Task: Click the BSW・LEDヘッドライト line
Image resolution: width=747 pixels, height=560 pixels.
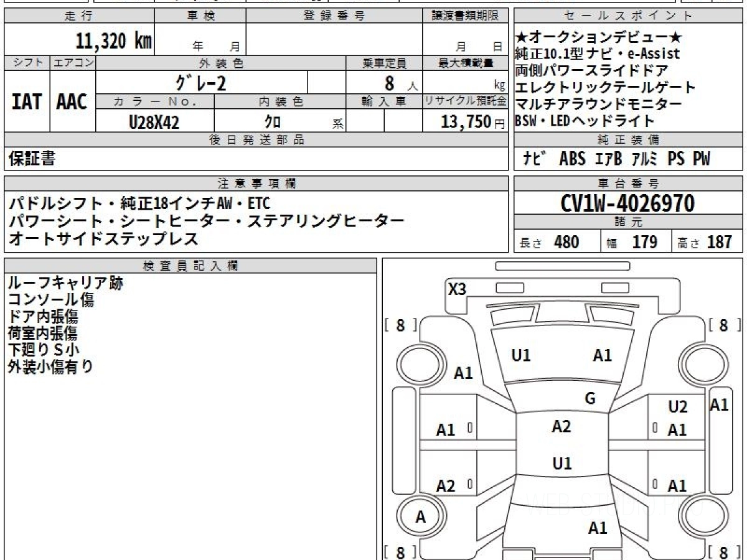Action: point(585,121)
